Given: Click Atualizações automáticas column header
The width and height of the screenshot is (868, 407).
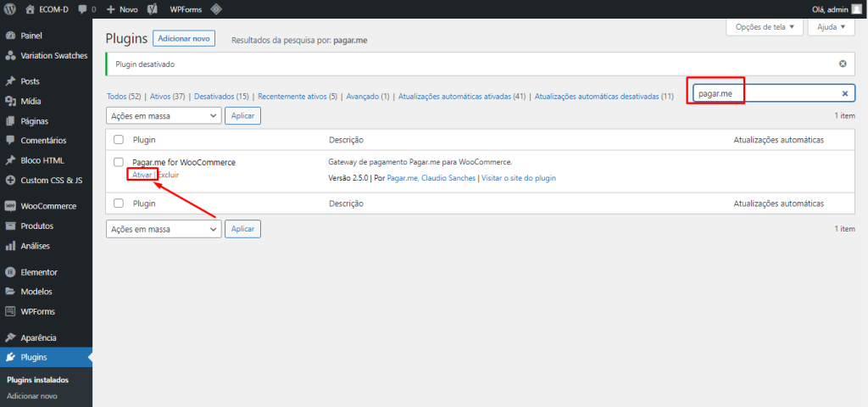Looking at the screenshot, I should (x=778, y=140).
